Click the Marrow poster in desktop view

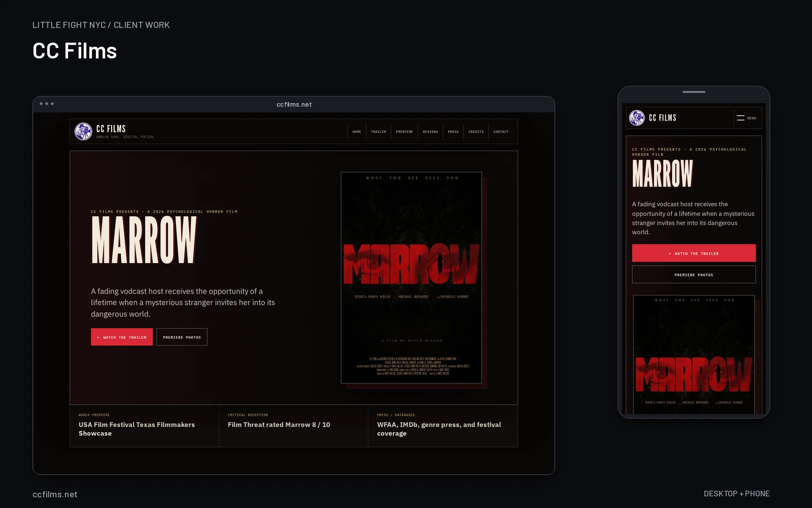[x=411, y=278]
